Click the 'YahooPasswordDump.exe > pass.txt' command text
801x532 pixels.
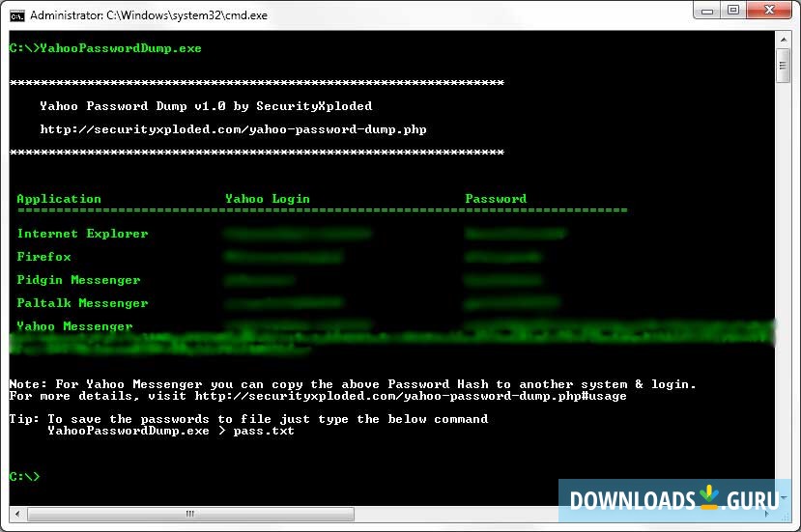(171, 431)
